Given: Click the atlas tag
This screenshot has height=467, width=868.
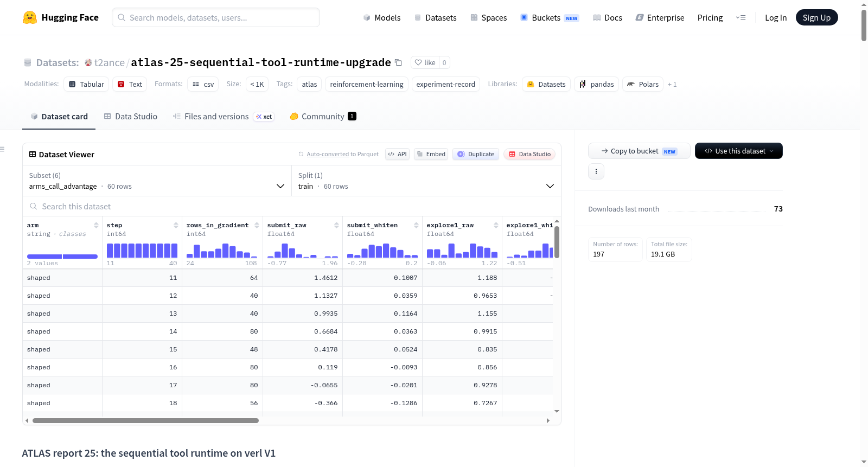Looking at the screenshot, I should tap(309, 84).
